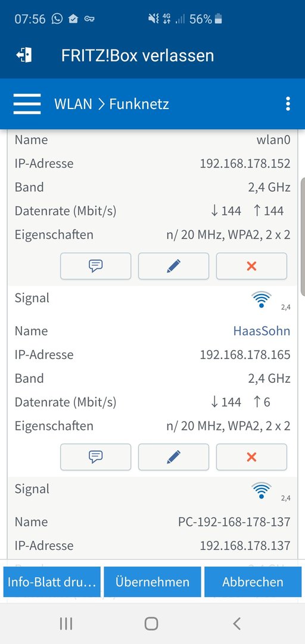Tap the FRITZ!Box verlassen exit icon
Viewport: 305px width, 644px height.
[24, 55]
